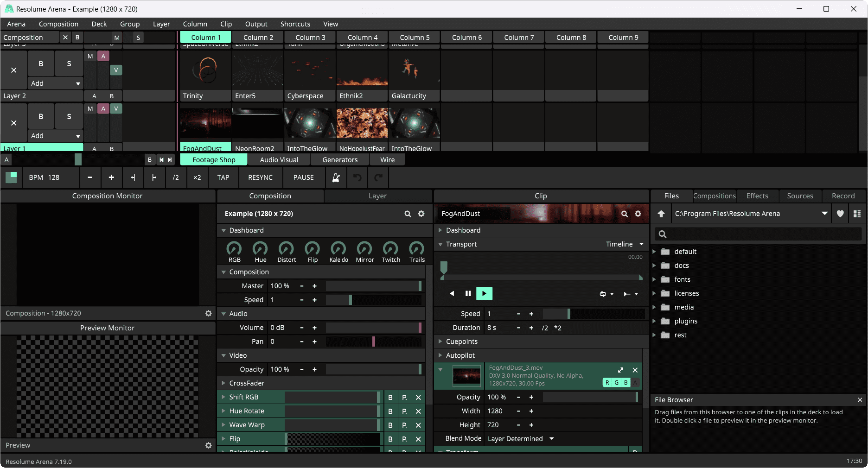Viewport: 868px width, 468px height.
Task: Open the Output menu
Action: point(256,24)
